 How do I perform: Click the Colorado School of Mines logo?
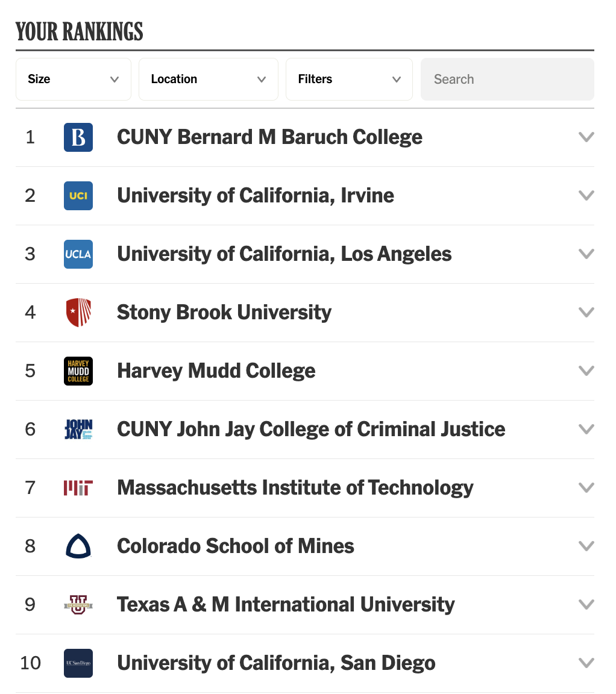click(x=78, y=546)
